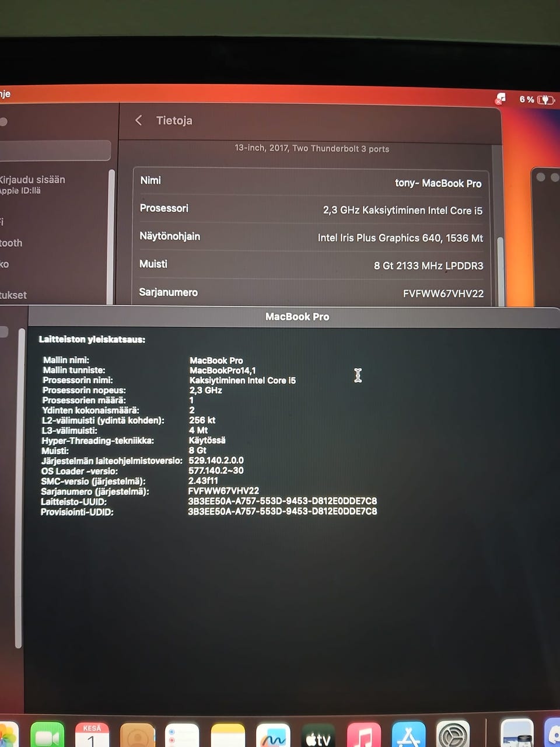Click the search field in Settings sidebar
Image resolution: width=560 pixels, height=747 pixels.
click(55, 150)
